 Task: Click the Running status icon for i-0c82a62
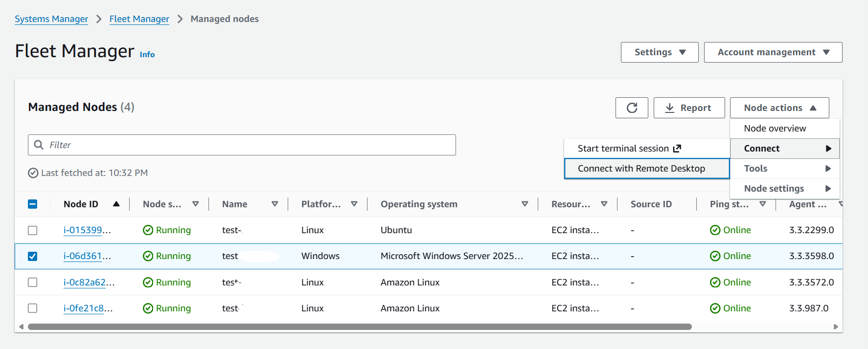[x=148, y=283]
